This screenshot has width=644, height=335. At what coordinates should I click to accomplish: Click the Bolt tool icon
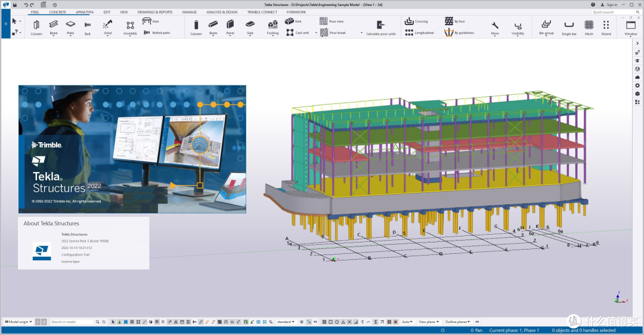88,25
